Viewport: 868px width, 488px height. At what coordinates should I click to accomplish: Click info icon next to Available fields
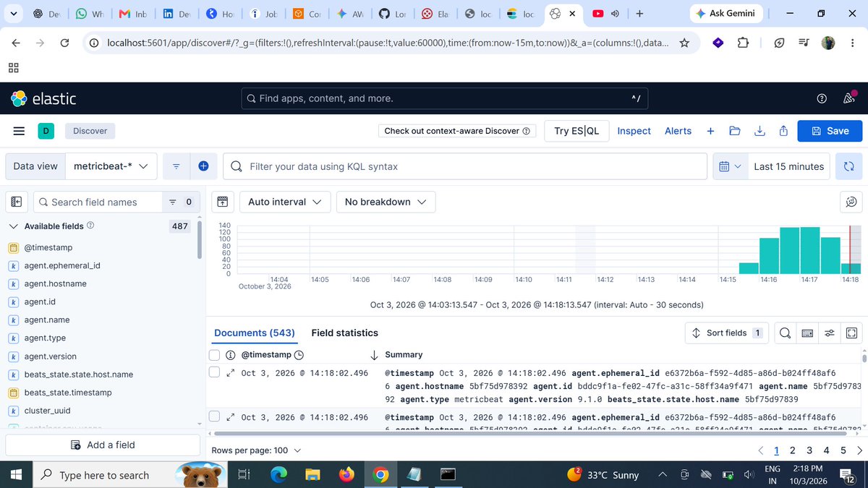90,226
